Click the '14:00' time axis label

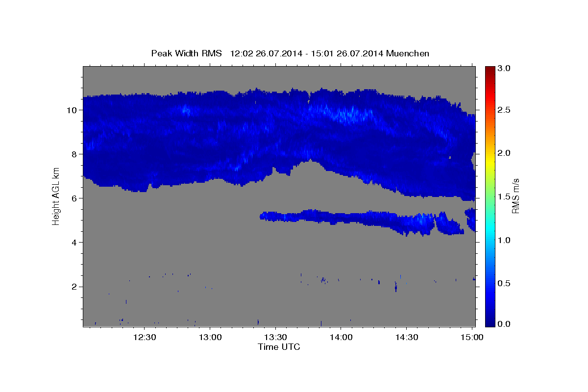[x=341, y=337]
